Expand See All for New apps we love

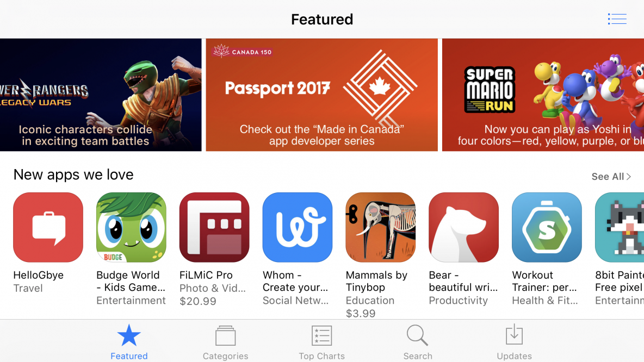click(x=611, y=177)
